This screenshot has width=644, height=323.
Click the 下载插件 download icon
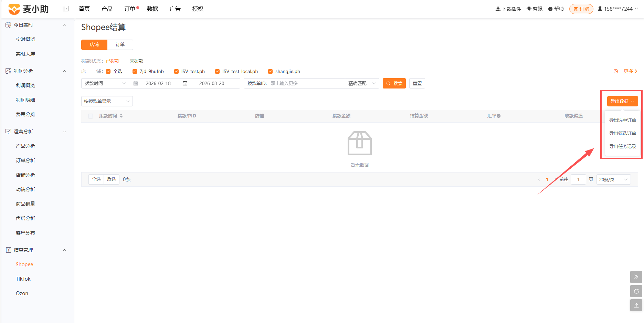tap(498, 9)
